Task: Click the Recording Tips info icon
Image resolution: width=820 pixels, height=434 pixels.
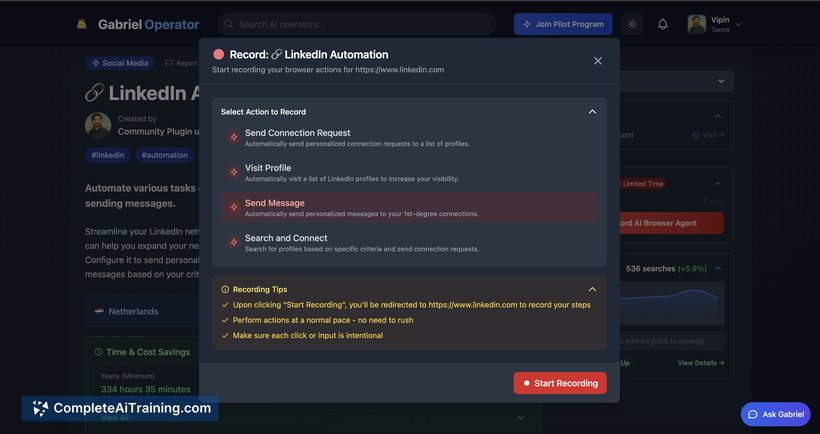Action: coord(225,289)
